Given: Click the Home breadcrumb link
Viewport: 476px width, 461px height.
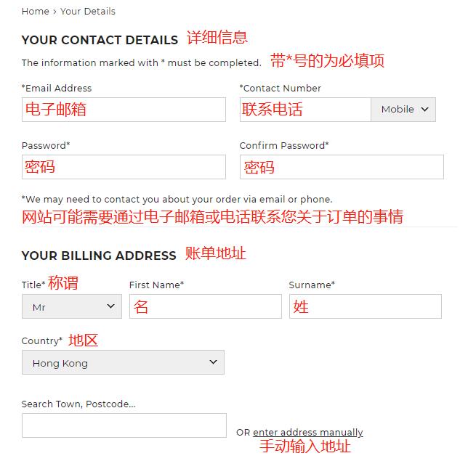Looking at the screenshot, I should (x=35, y=11).
